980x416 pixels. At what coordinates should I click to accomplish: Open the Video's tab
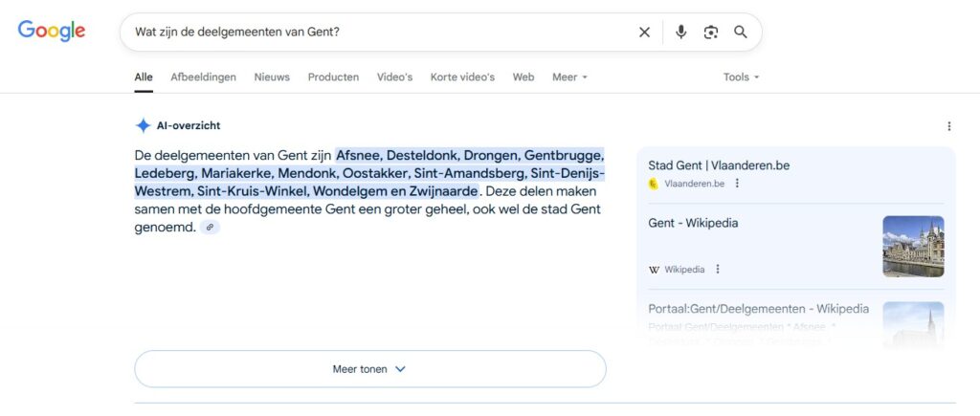(x=394, y=77)
